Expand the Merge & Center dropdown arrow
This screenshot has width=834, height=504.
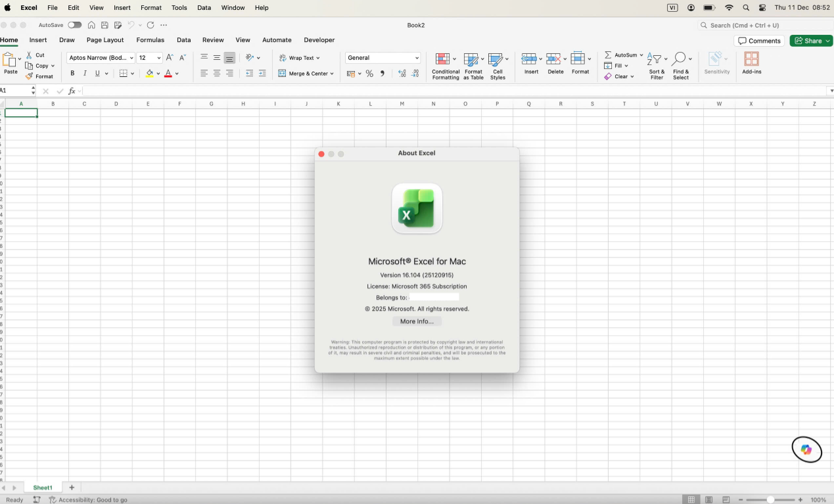pyautogui.click(x=332, y=74)
